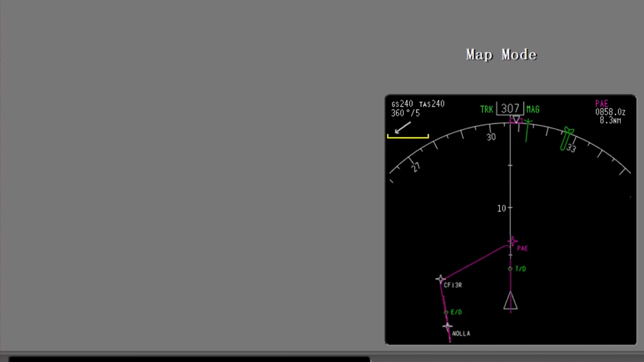
Task: Click the T/D label text
Action: pos(520,269)
